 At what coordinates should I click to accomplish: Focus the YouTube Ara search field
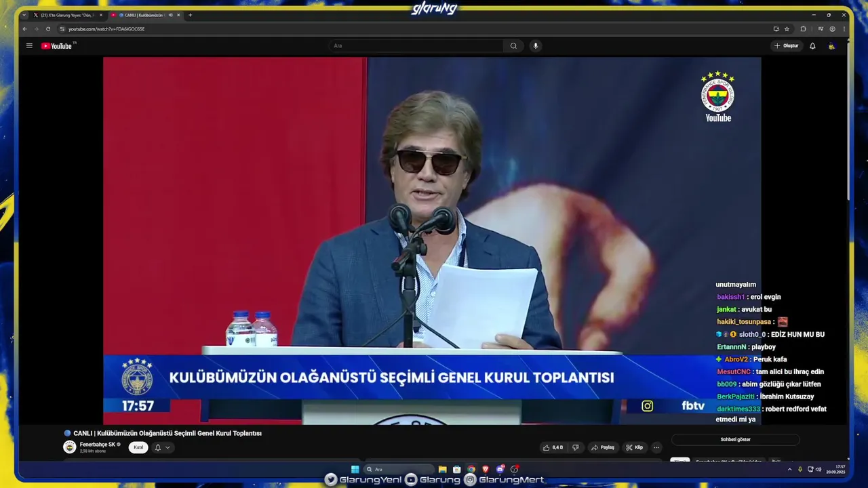pyautogui.click(x=416, y=46)
